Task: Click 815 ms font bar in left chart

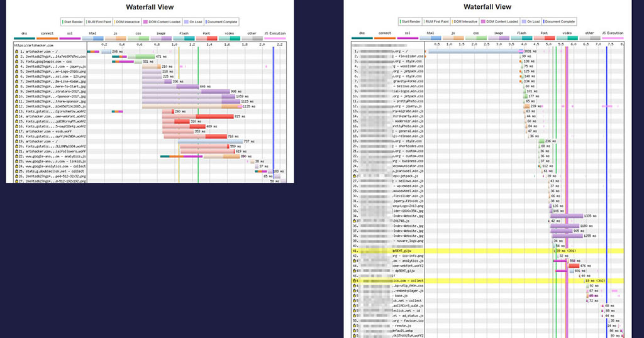Action: (198, 116)
